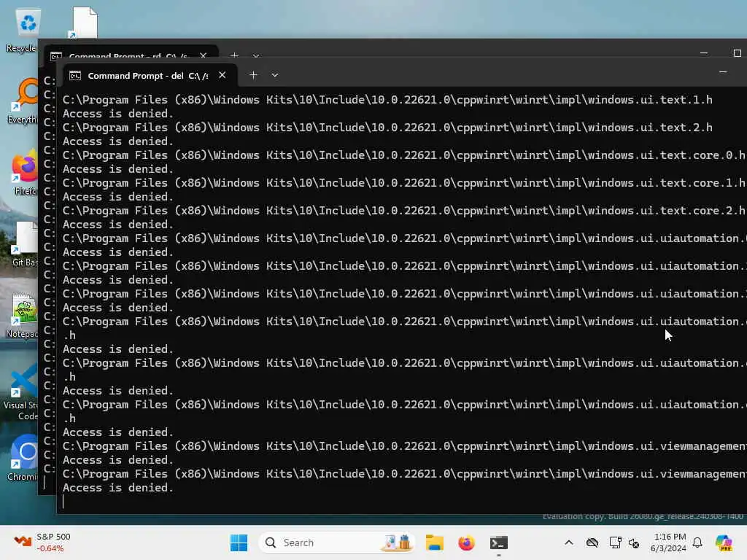Open the Windows Start menu

click(239, 542)
